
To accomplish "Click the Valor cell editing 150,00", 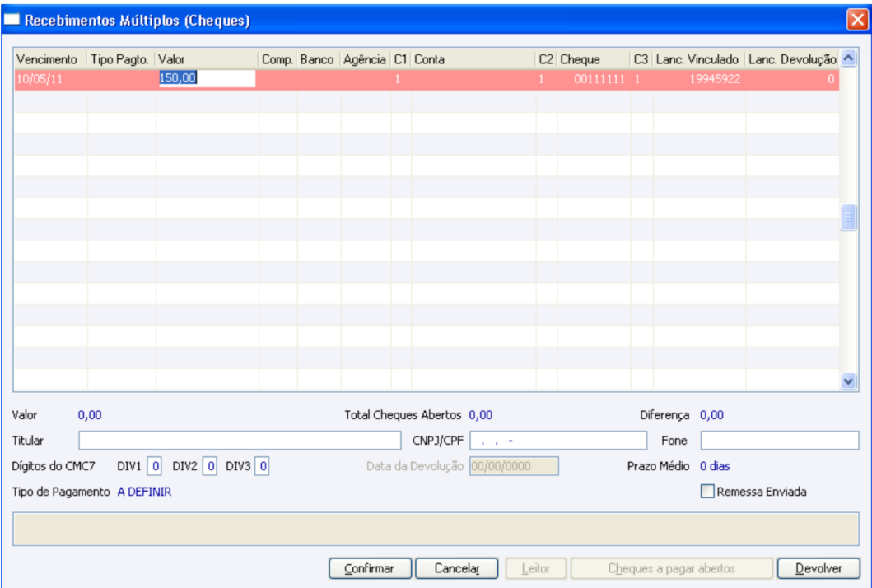I will 207,78.
